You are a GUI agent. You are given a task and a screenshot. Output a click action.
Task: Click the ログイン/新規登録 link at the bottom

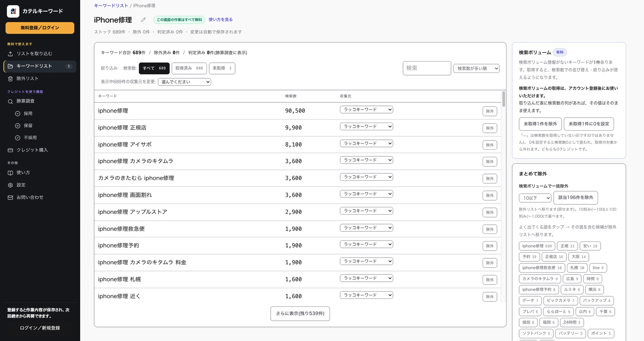click(40, 328)
